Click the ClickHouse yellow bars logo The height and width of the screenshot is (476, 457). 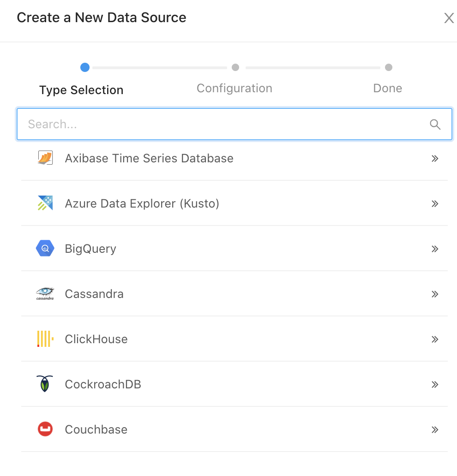point(45,339)
